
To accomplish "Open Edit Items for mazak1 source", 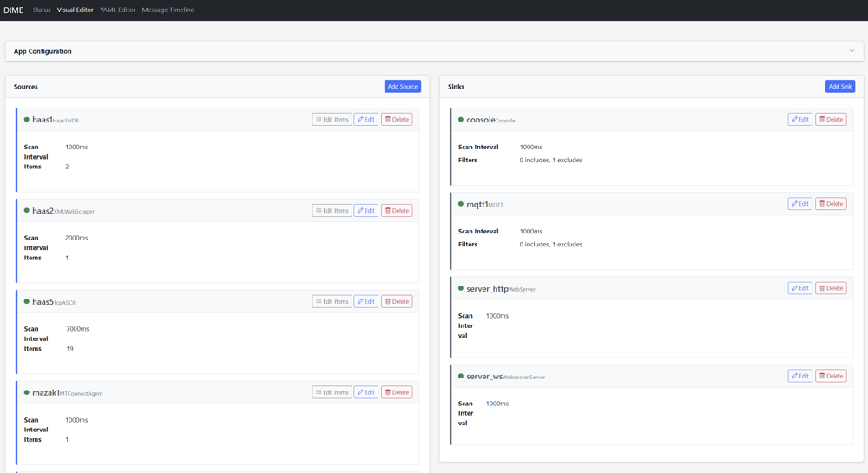I will pos(332,392).
